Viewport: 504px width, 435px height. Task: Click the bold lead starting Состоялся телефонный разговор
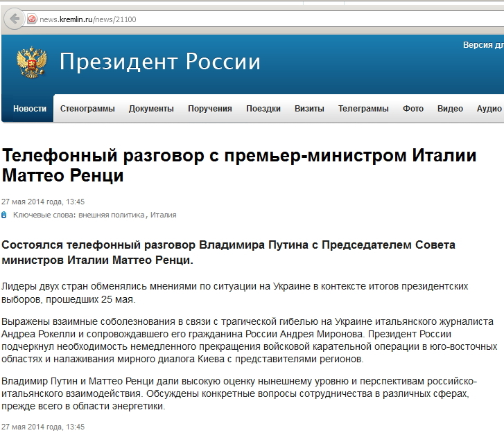pos(228,252)
